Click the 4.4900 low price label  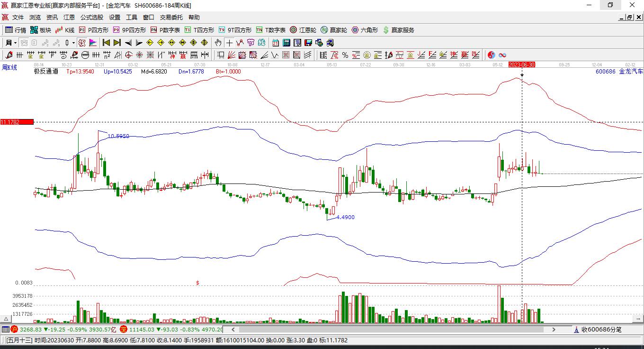point(345,217)
